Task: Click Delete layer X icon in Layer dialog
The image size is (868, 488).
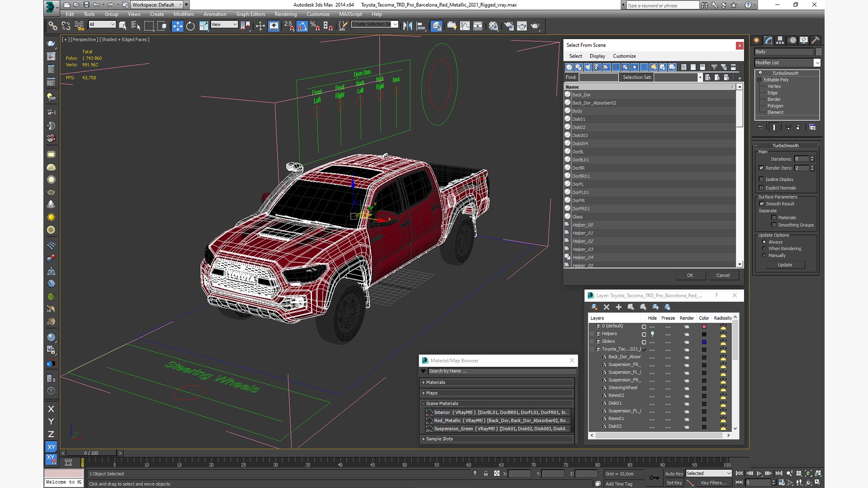Action: (606, 307)
